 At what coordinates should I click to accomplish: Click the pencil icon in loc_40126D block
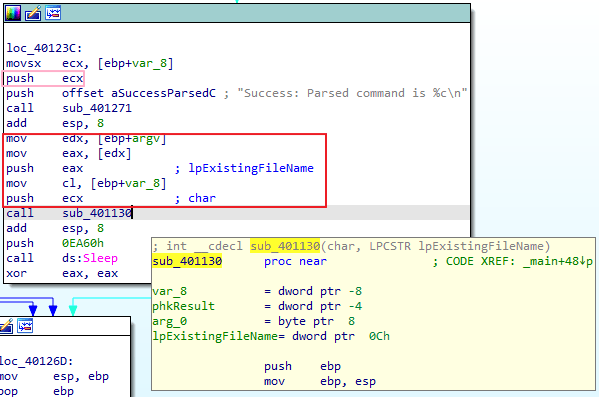click(x=6, y=326)
